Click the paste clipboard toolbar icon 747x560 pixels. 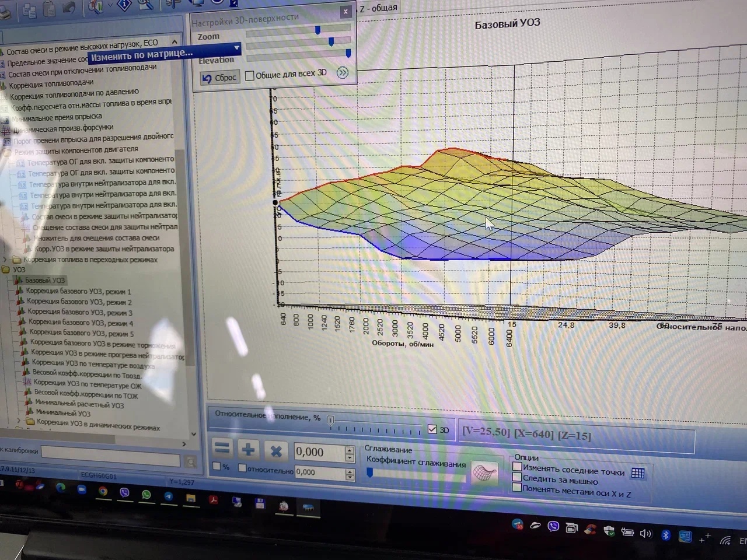pyautogui.click(x=50, y=9)
